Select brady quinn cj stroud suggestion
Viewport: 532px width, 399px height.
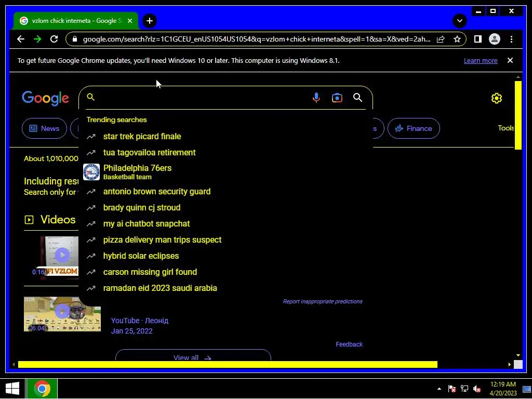tap(225, 208)
